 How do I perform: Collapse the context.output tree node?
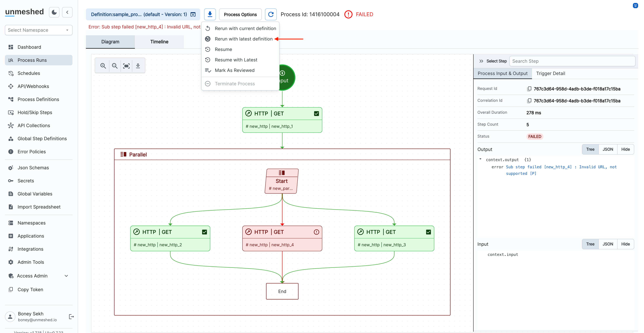(x=480, y=159)
